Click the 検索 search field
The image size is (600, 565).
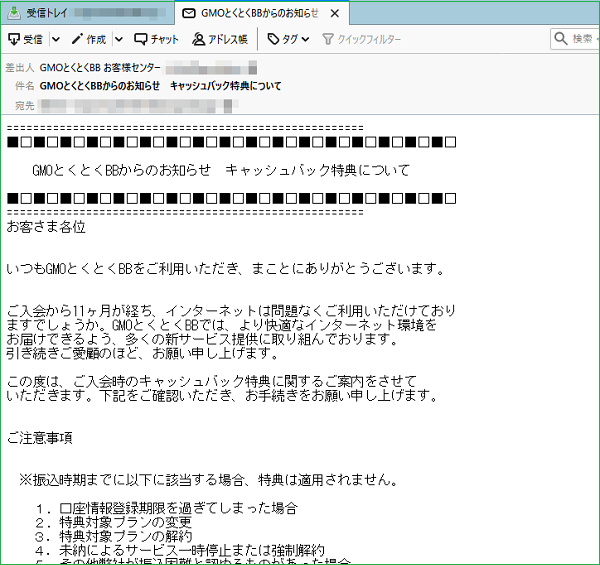coord(575,39)
